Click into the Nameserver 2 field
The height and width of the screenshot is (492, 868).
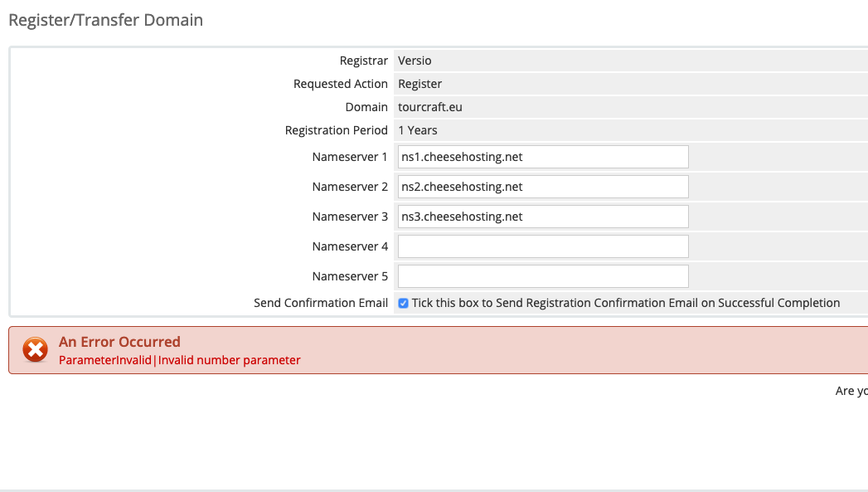[x=542, y=187]
